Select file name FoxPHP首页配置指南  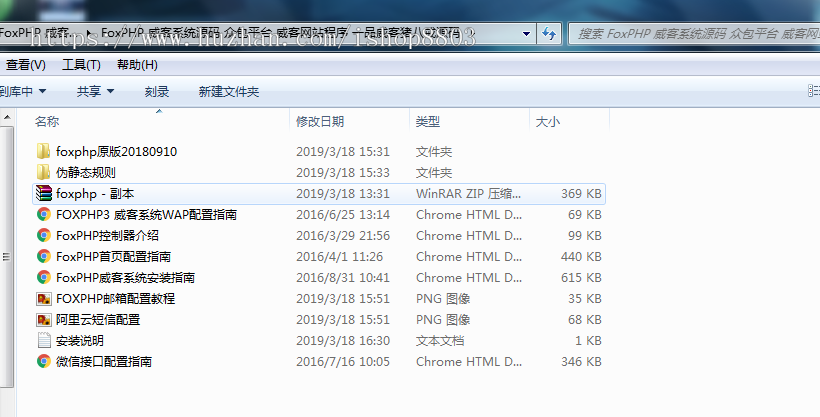point(113,256)
